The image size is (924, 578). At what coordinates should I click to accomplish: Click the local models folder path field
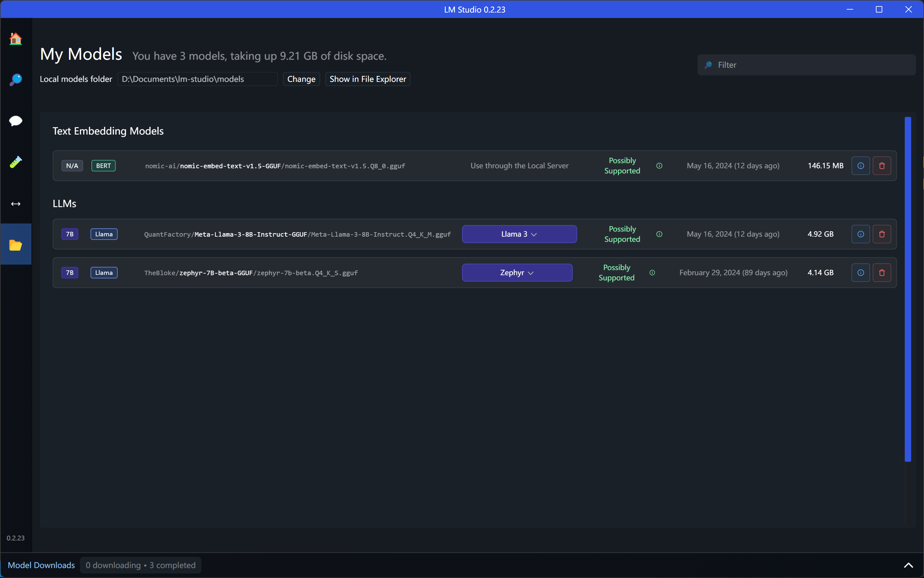click(197, 79)
